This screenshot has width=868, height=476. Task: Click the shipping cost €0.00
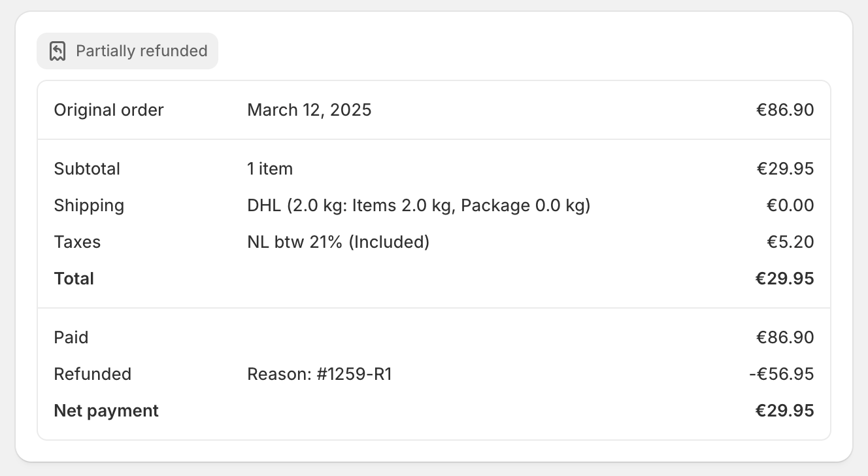[x=790, y=205]
